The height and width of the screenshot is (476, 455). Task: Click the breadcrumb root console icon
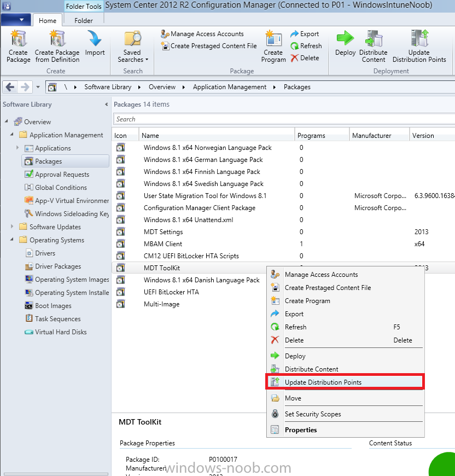52,87
